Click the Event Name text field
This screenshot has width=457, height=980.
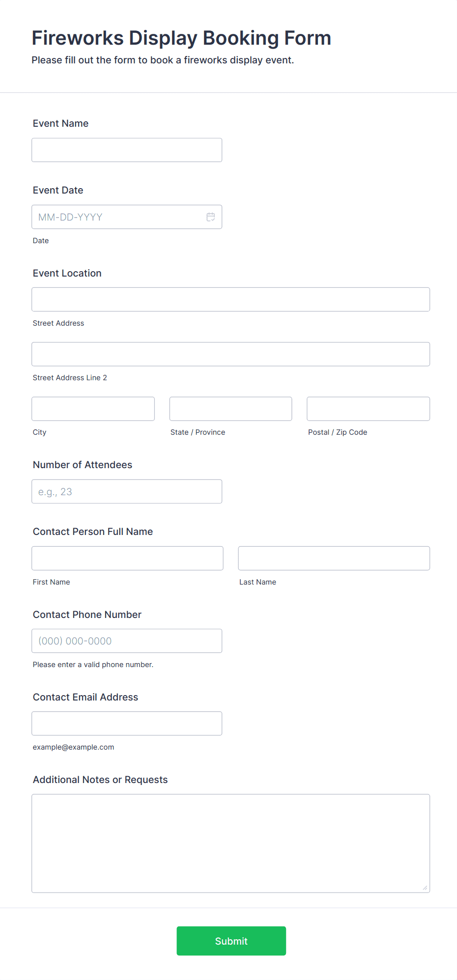(x=127, y=150)
